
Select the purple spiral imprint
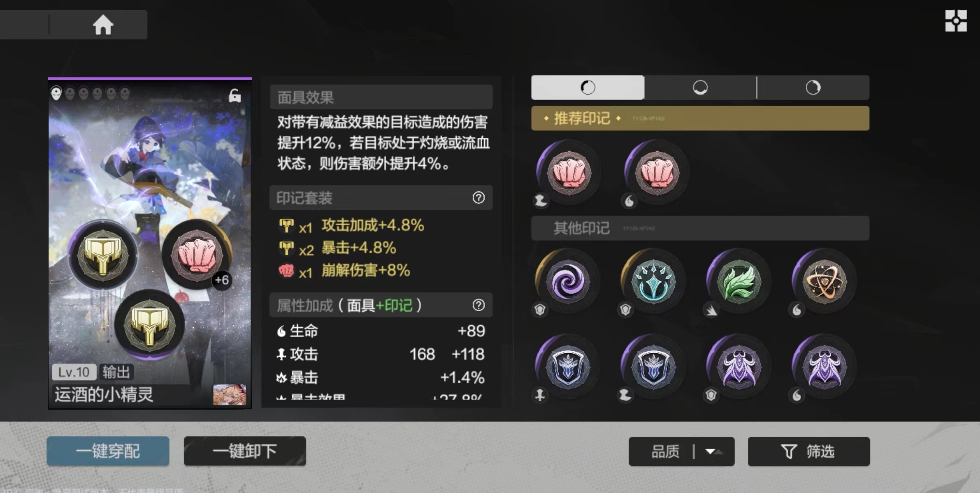click(567, 282)
